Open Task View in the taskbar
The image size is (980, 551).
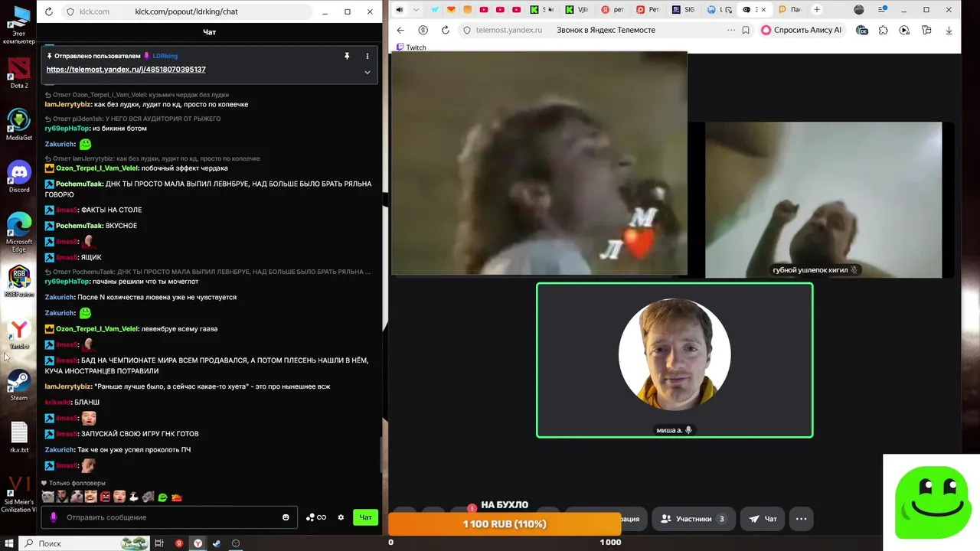(159, 543)
